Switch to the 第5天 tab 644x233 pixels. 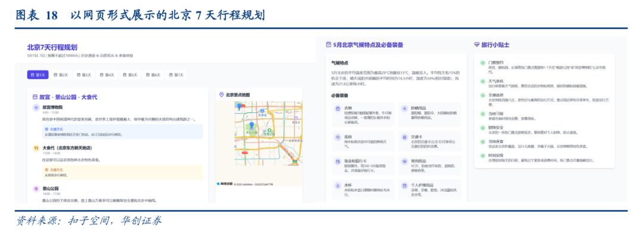pyautogui.click(x=130, y=75)
